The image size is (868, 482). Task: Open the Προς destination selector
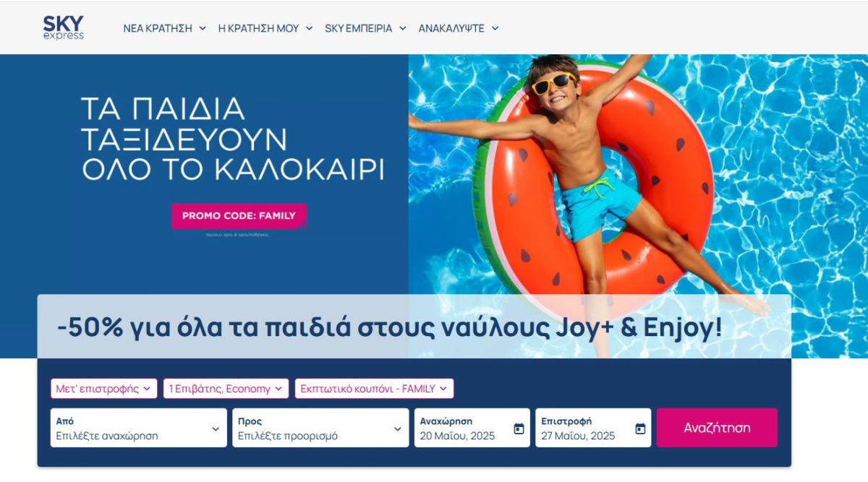320,428
